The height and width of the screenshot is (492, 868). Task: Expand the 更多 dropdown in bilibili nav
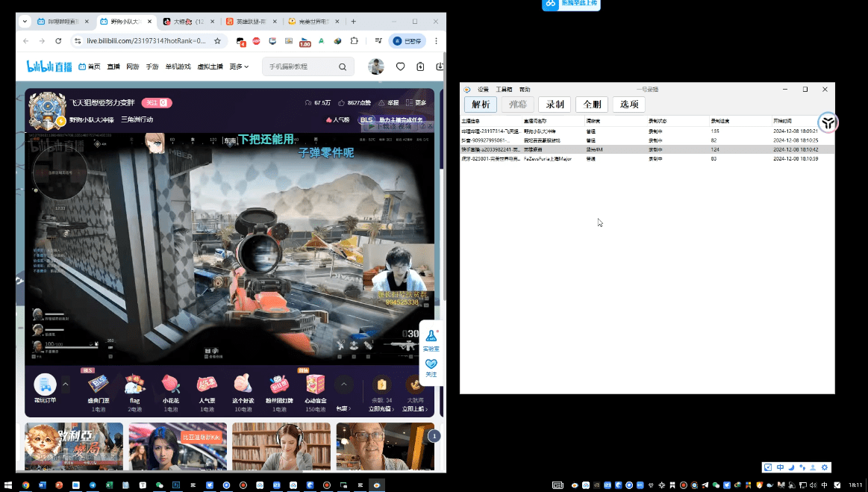239,66
